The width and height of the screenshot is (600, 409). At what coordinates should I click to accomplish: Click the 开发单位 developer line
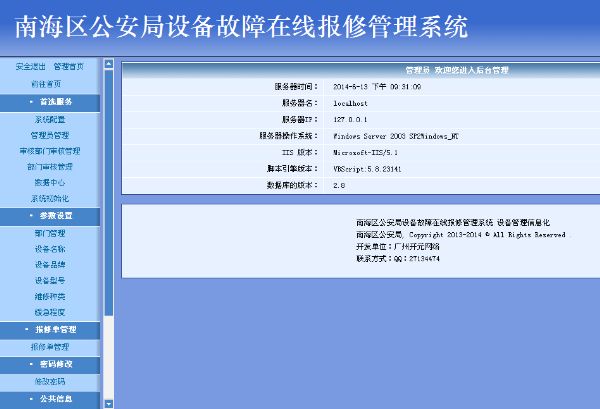click(x=398, y=246)
